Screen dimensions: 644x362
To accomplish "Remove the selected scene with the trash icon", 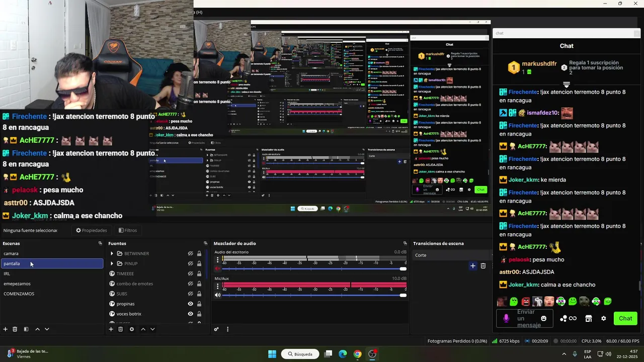I will click(x=15, y=329).
